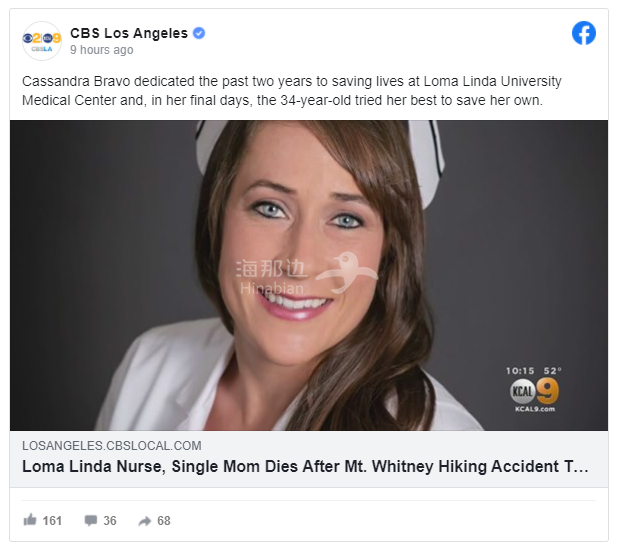Open the Loma Linda Nurse article headline
This screenshot has height=550, width=617.
click(306, 467)
